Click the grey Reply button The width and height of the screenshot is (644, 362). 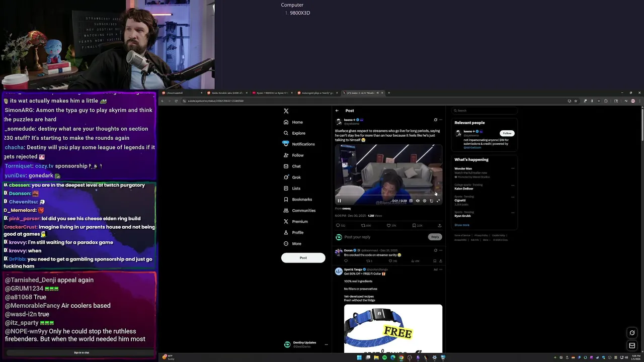point(435,237)
